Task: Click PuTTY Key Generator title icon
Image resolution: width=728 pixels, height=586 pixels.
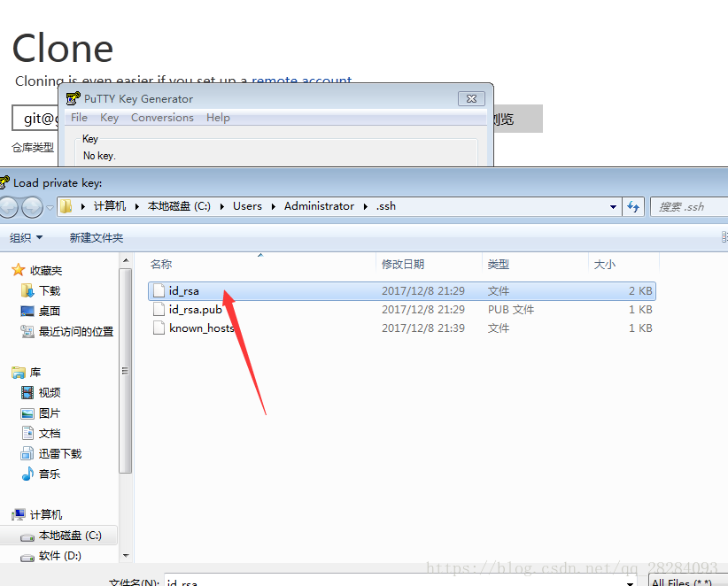Action: 73,99
